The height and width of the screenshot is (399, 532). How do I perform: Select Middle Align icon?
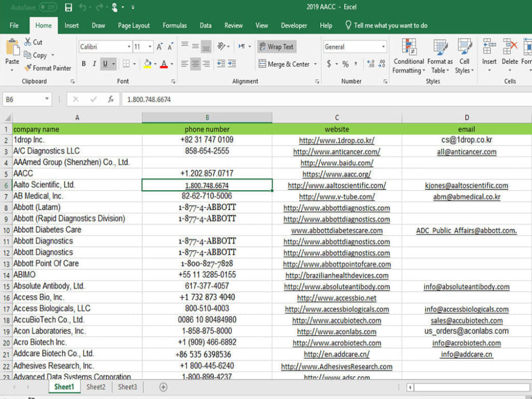pyautogui.click(x=195, y=46)
